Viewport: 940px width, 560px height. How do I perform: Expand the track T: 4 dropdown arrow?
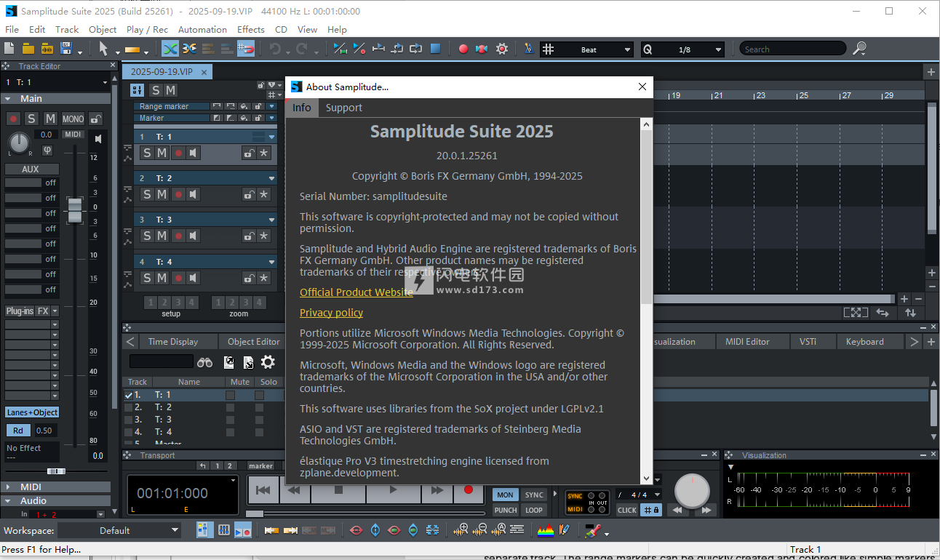pyautogui.click(x=271, y=262)
